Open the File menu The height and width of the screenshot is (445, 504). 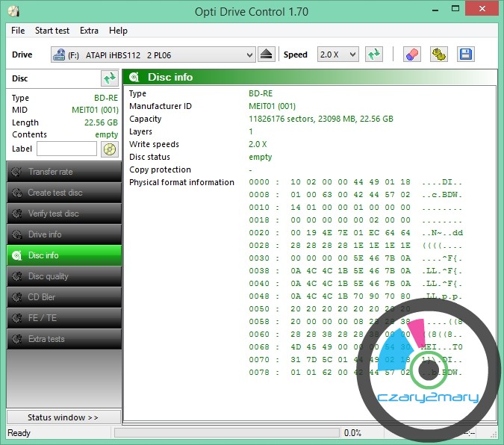(x=18, y=31)
